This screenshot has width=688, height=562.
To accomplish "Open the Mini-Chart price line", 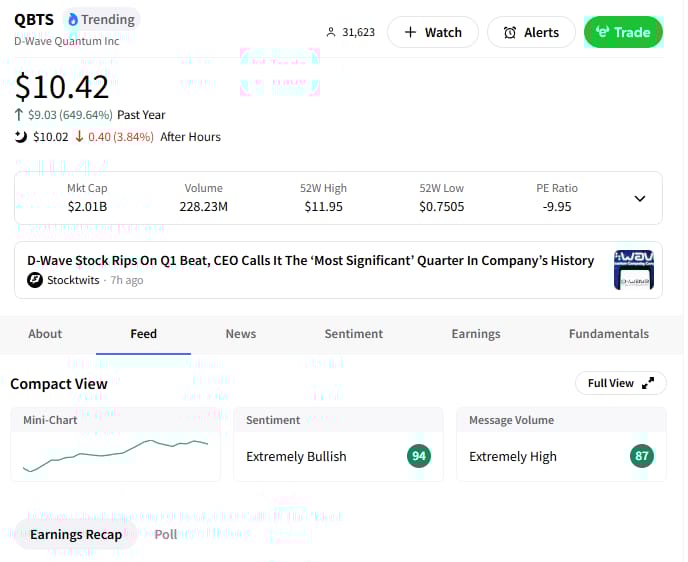I will point(115,456).
